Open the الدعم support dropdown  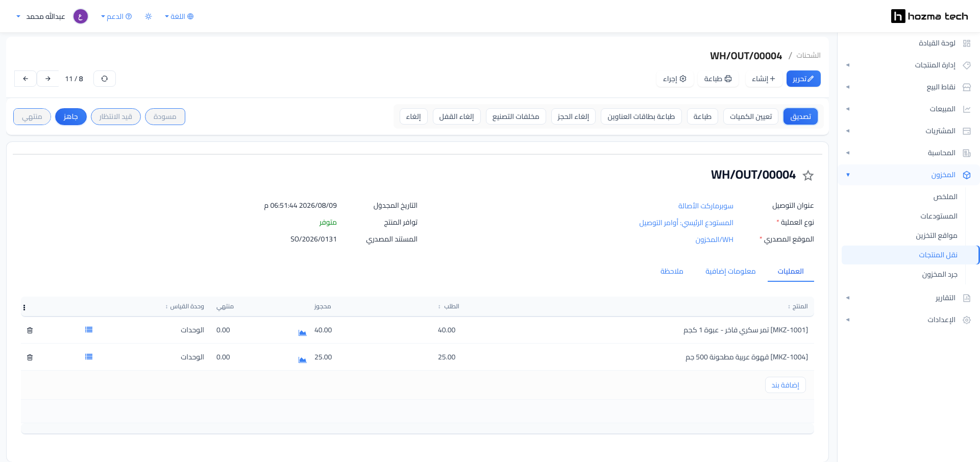click(116, 16)
